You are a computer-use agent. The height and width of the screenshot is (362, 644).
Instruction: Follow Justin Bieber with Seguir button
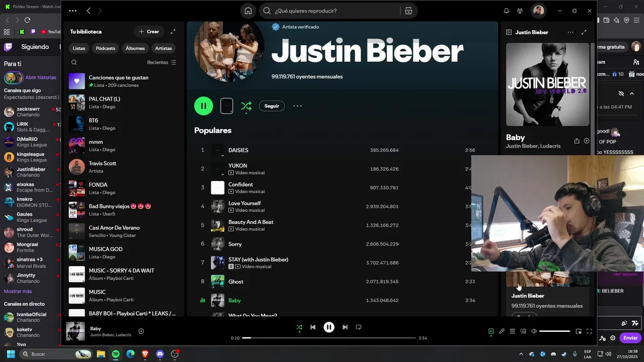coord(272,106)
